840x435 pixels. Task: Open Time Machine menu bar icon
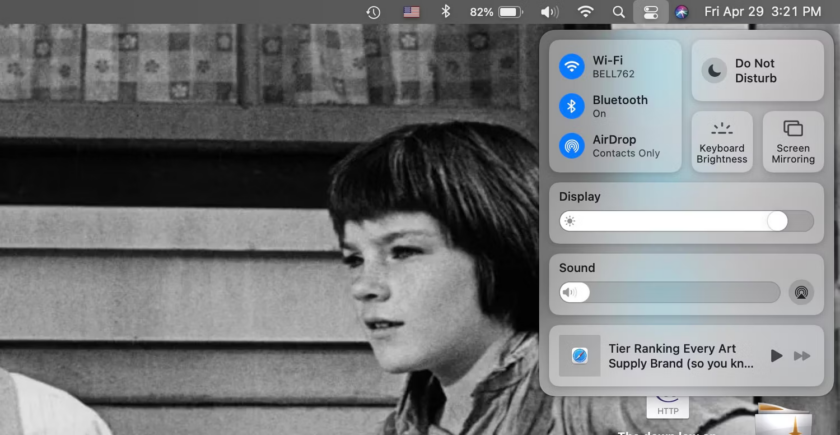(373, 12)
